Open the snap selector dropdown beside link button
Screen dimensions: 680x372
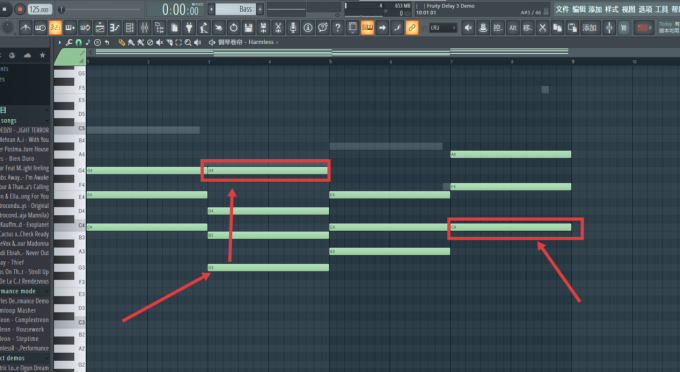443,28
